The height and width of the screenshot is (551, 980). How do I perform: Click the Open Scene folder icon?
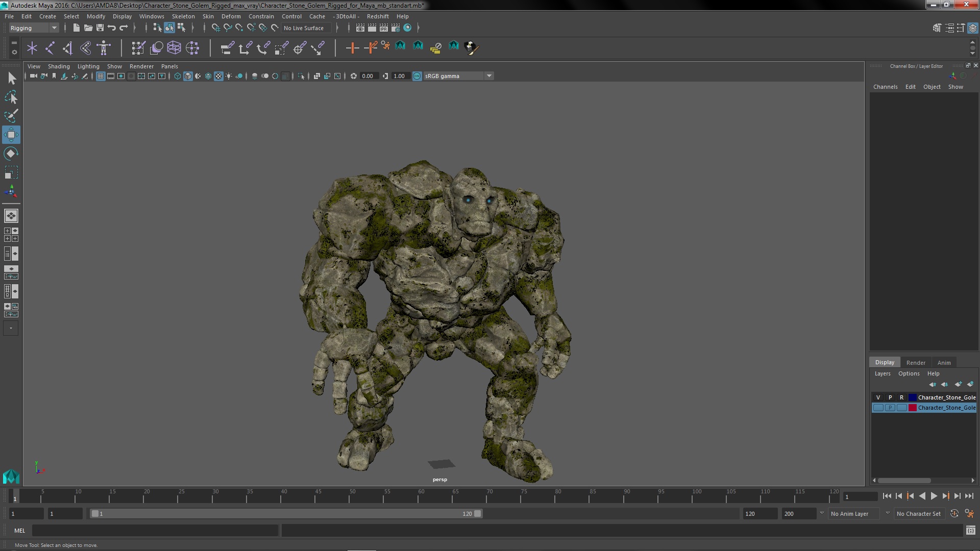point(88,28)
